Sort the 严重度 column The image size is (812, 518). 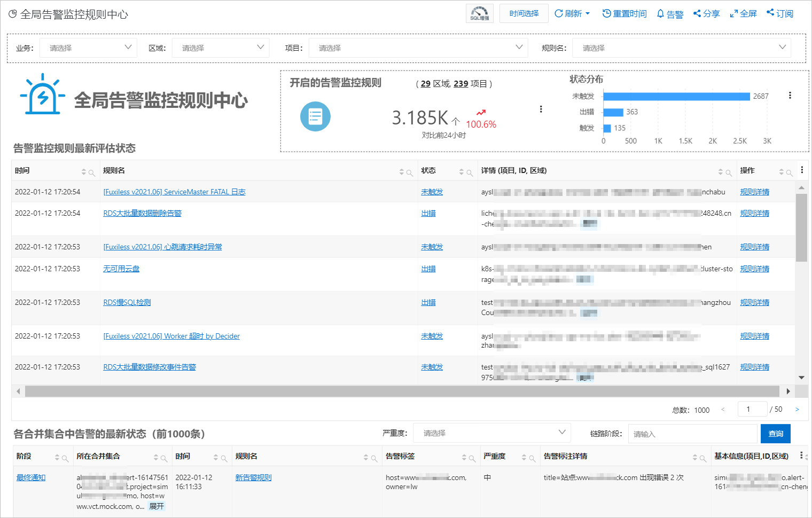point(524,457)
